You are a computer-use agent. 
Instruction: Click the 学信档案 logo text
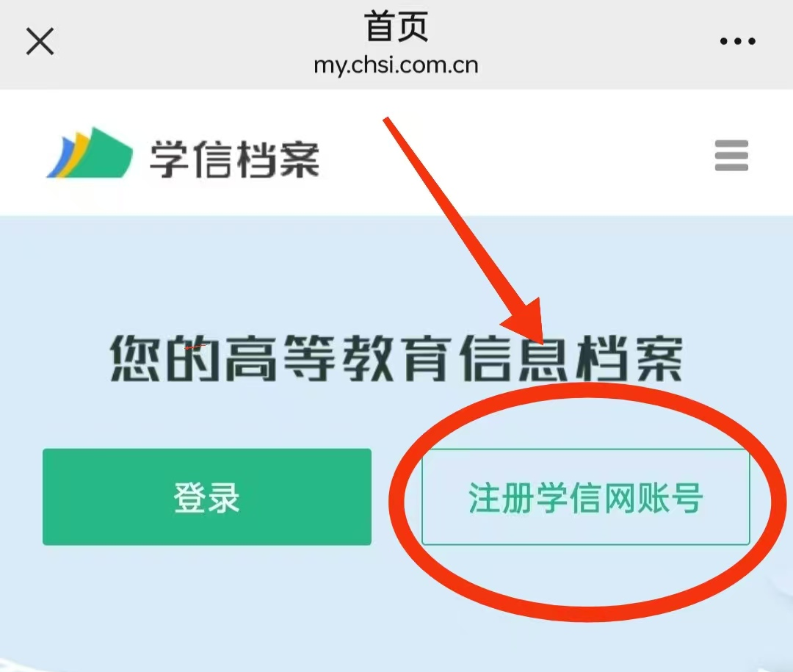tap(234, 159)
